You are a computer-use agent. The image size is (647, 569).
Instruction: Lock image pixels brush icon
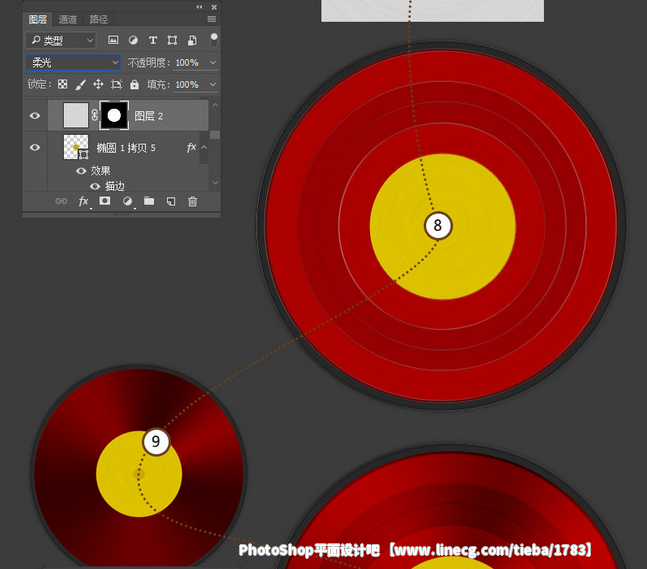pos(80,84)
